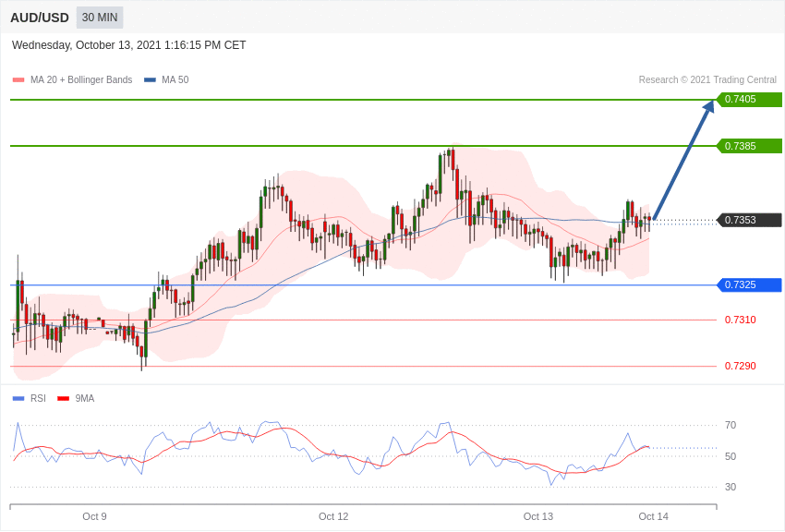Click the Oct 12 date axis label
Viewport: 785px width, 532px height.
coord(333,516)
